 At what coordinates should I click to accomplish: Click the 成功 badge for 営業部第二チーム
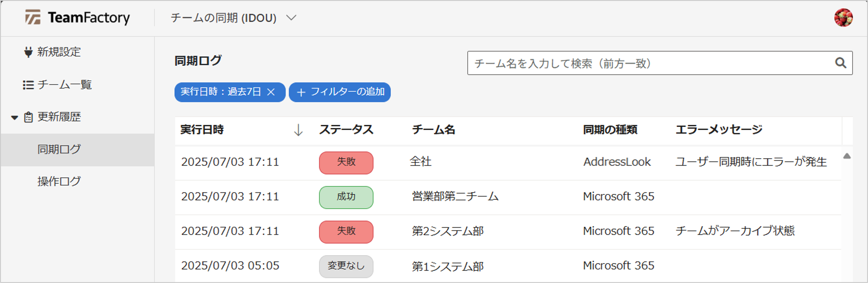(346, 197)
